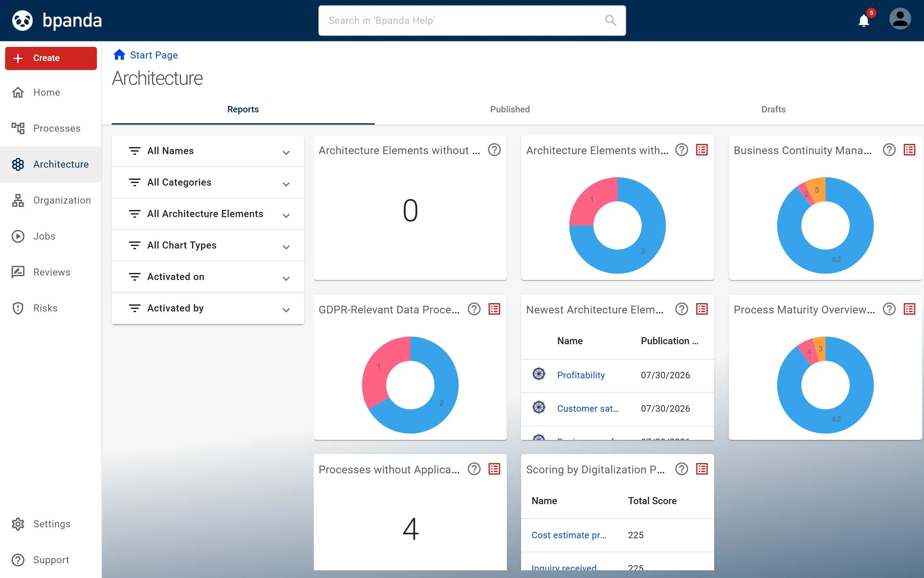Show help for GDPR-Relevant Data Processing card
This screenshot has width=924, height=578.
click(474, 309)
